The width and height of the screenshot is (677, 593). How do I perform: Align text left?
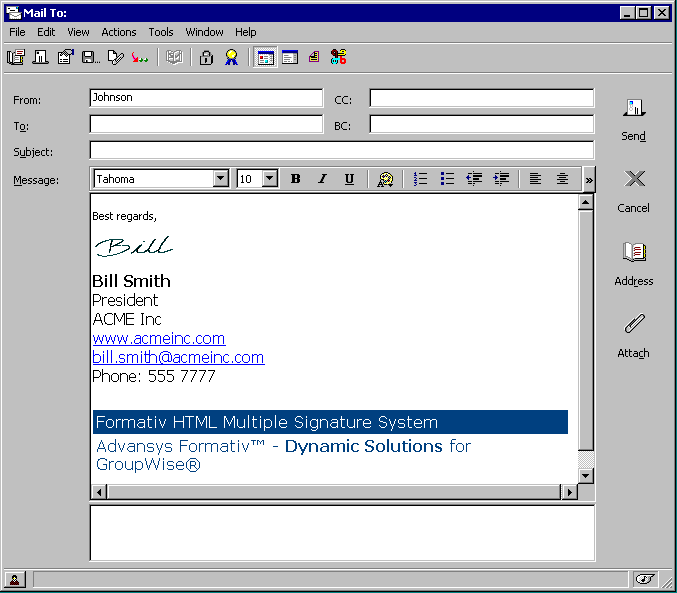tap(535, 179)
